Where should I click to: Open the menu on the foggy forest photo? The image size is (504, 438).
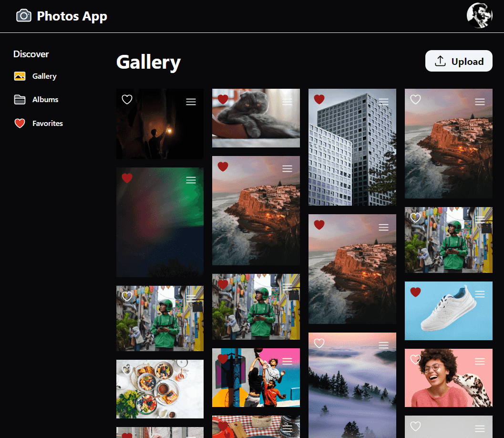(x=383, y=344)
